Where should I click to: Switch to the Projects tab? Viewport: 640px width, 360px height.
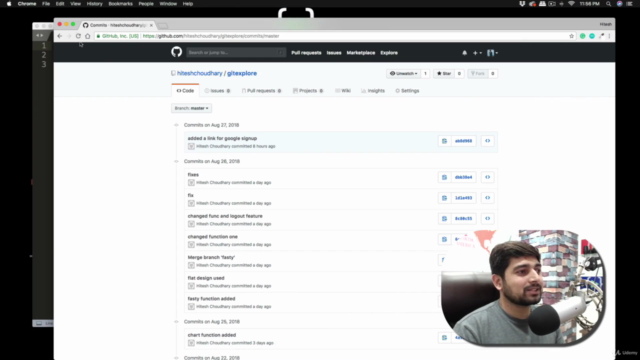(x=308, y=91)
